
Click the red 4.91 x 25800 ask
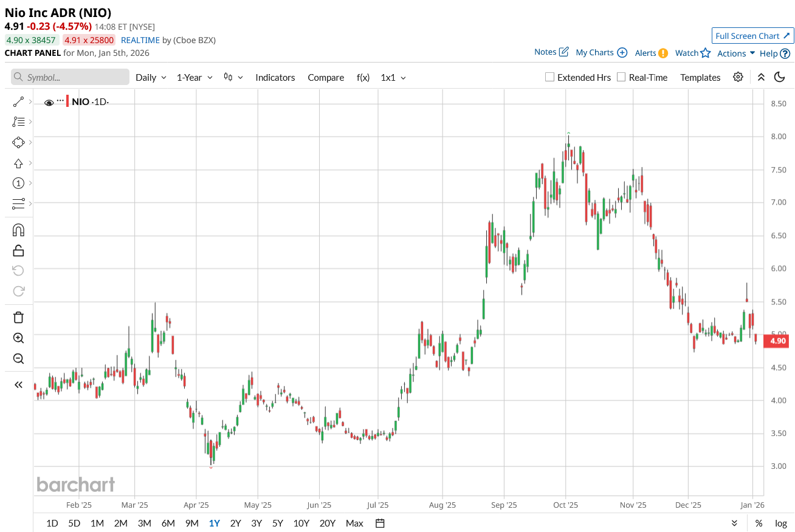(89, 40)
